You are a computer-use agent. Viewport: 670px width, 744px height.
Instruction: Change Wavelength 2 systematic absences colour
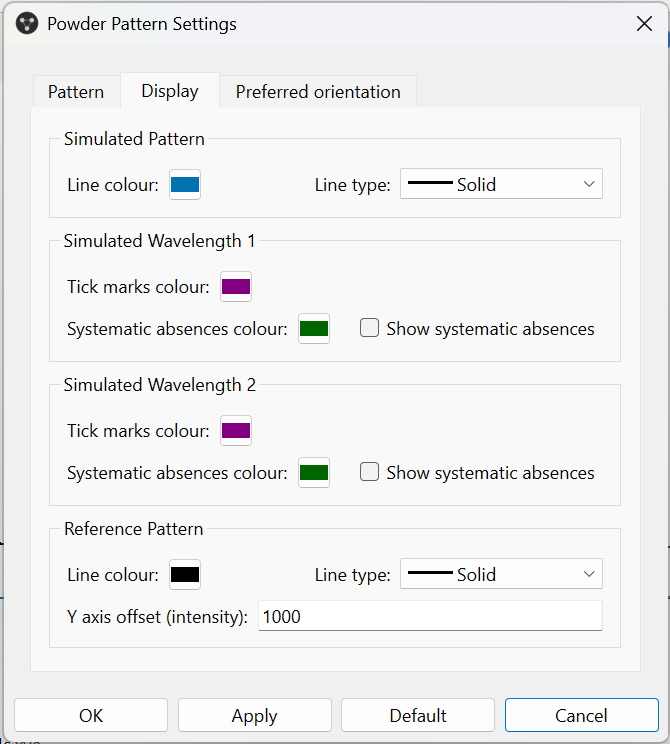pyautogui.click(x=314, y=473)
